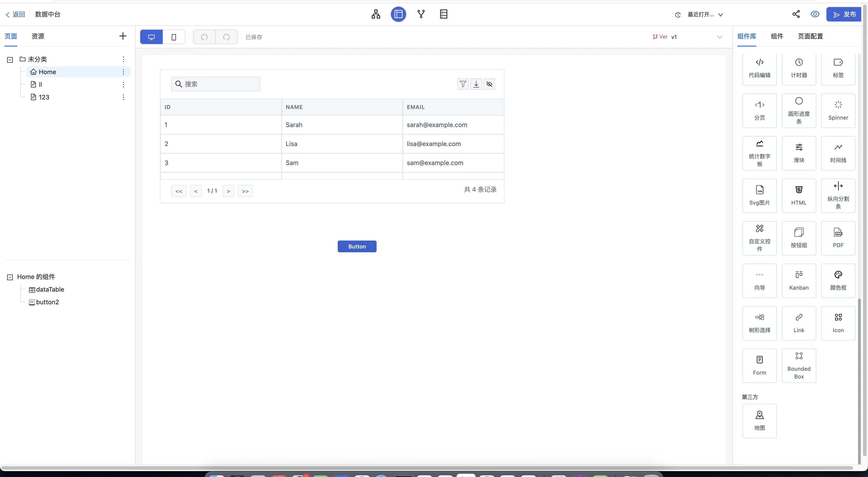
Task: Go back with the 返回 link
Action: (x=15, y=14)
